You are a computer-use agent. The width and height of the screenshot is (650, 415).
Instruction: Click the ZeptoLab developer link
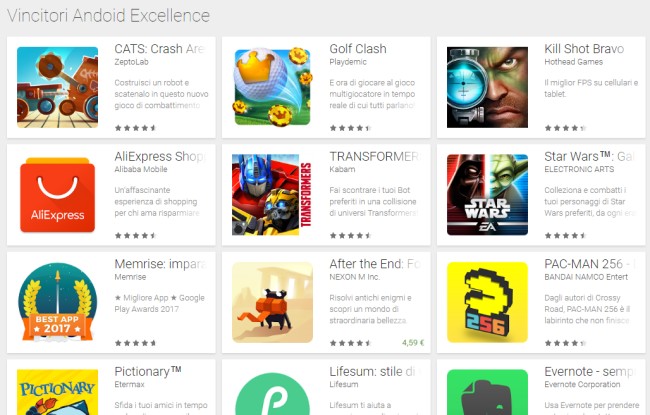[131, 62]
